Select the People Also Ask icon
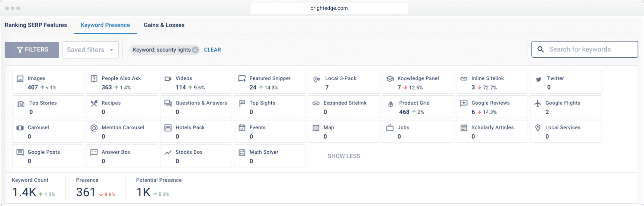 pyautogui.click(x=94, y=79)
